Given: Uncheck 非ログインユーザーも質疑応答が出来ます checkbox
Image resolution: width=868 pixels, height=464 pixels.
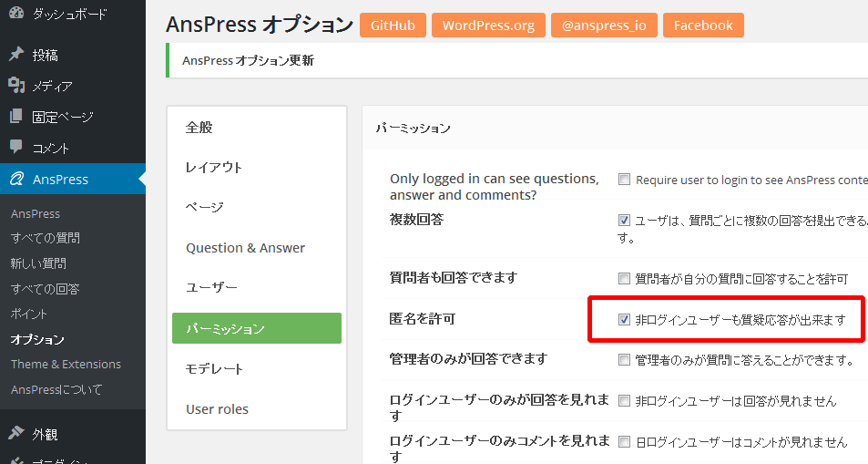Looking at the screenshot, I should [x=624, y=319].
